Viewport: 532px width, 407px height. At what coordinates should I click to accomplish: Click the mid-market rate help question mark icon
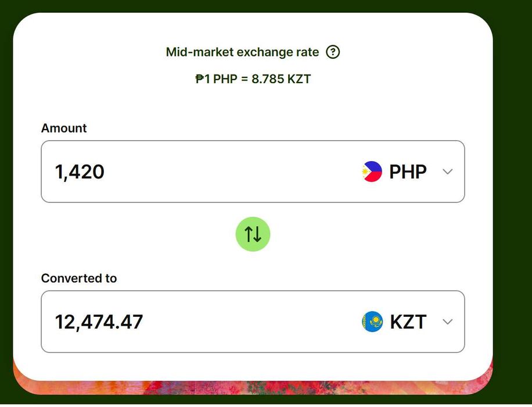pyautogui.click(x=333, y=52)
